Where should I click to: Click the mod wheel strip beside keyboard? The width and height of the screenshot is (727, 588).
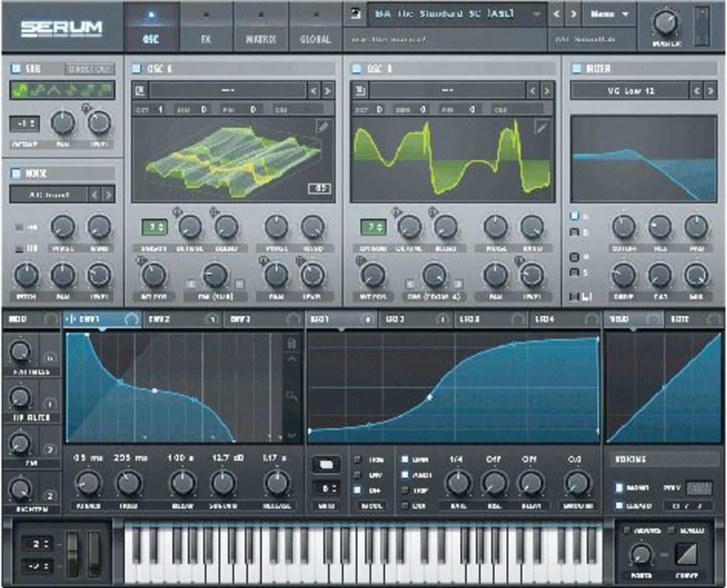pos(93,554)
